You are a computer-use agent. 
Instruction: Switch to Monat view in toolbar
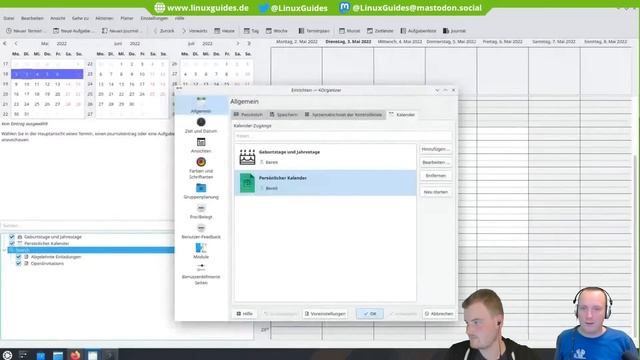click(350, 31)
